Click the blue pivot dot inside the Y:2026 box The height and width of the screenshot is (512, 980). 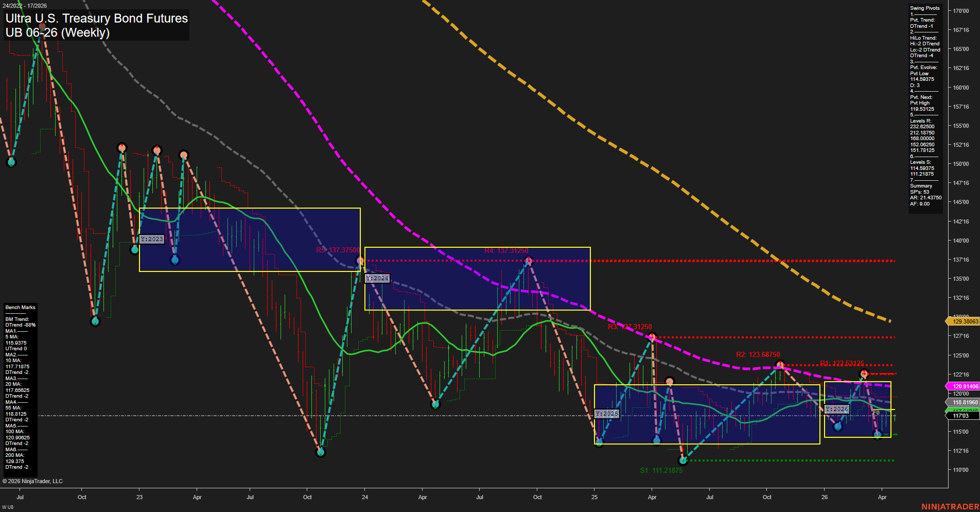pos(838,426)
